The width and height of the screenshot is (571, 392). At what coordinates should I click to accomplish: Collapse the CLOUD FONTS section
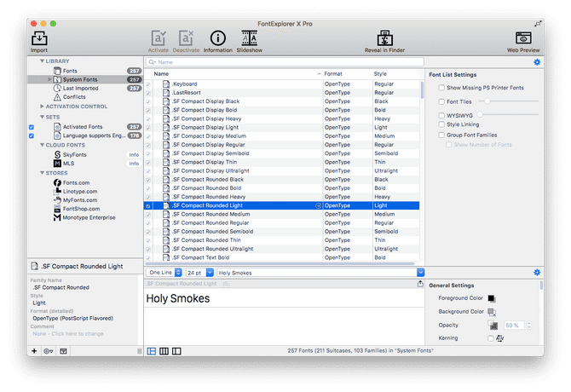pos(43,145)
